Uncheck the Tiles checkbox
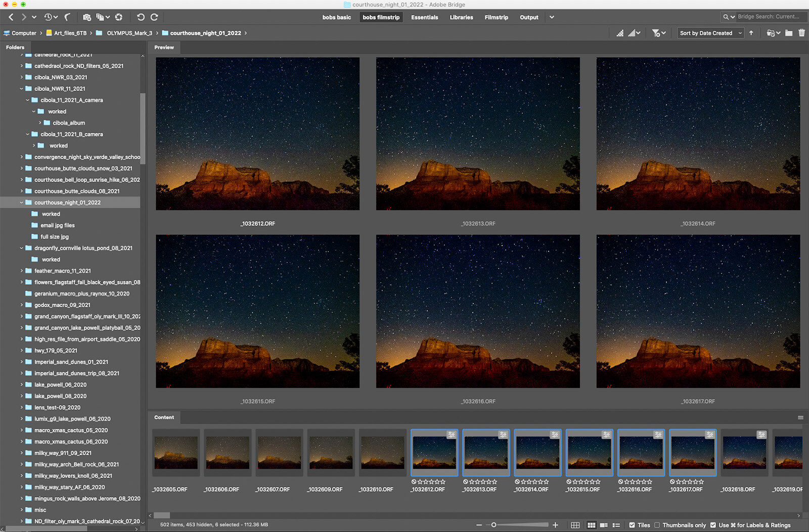 [632, 525]
